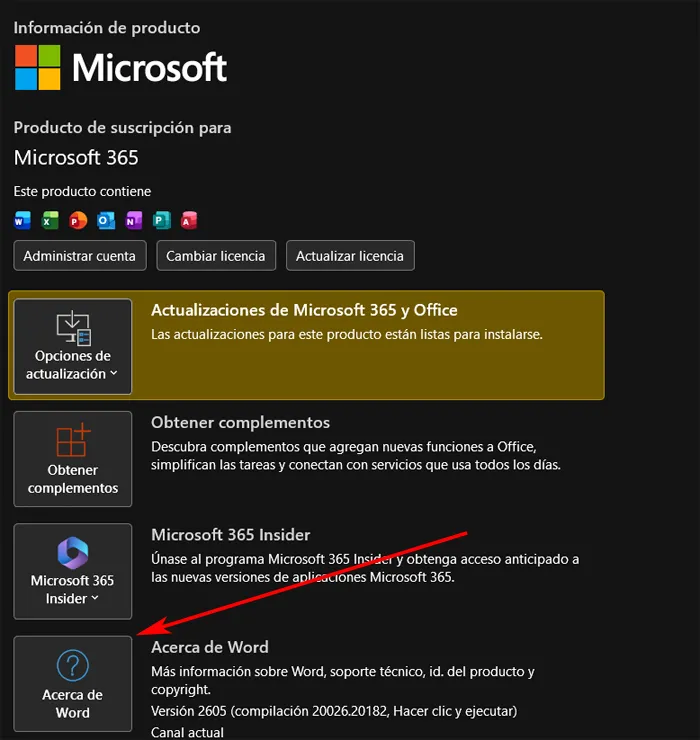Click the 'Microsoft 365 Insider' section heading
This screenshot has width=700, height=740.
click(230, 535)
